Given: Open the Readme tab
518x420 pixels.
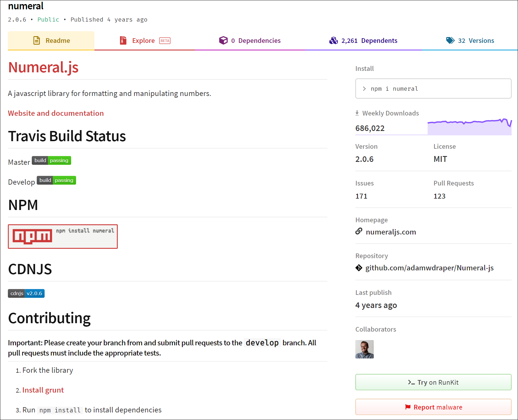Looking at the screenshot, I should (x=51, y=41).
